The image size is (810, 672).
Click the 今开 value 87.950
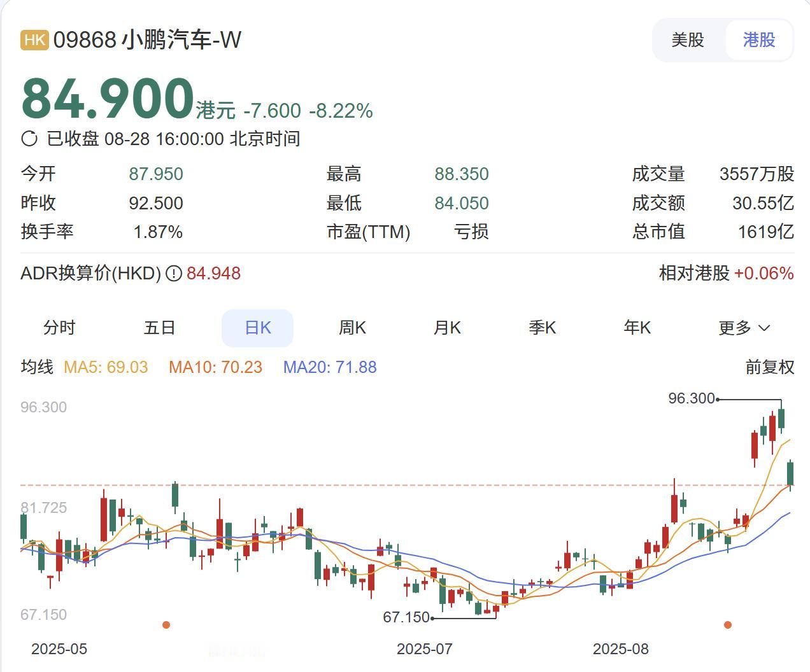point(156,174)
